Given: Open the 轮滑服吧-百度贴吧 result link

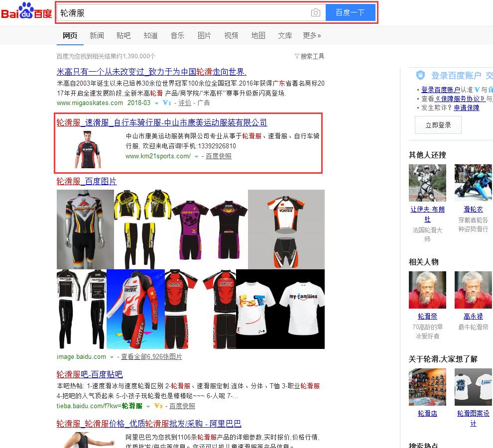Looking at the screenshot, I should pyautogui.click(x=90, y=374).
